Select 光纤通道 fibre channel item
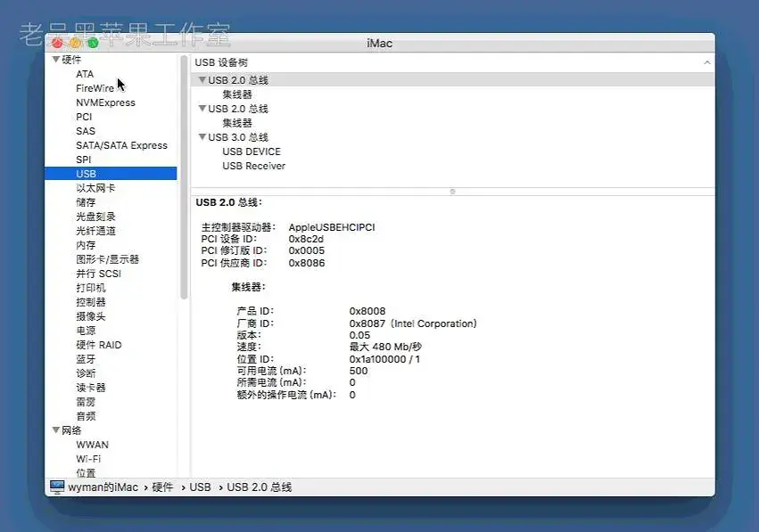The height and width of the screenshot is (532, 759). 95,231
